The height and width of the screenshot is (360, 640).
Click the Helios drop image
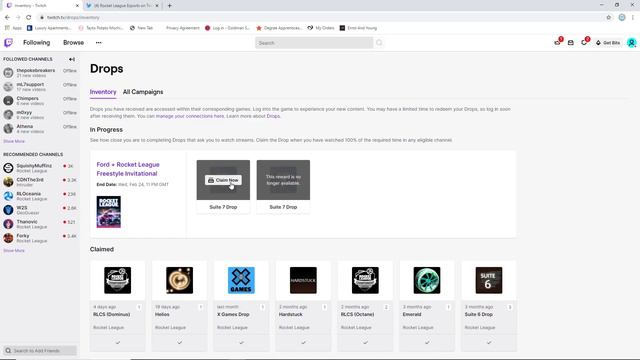[180, 280]
